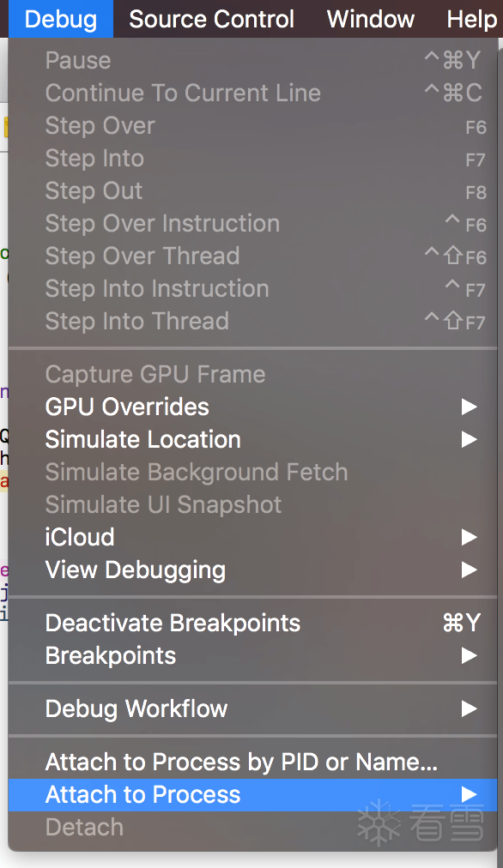Expand the GPU Overrides submenu arrow

(x=470, y=407)
